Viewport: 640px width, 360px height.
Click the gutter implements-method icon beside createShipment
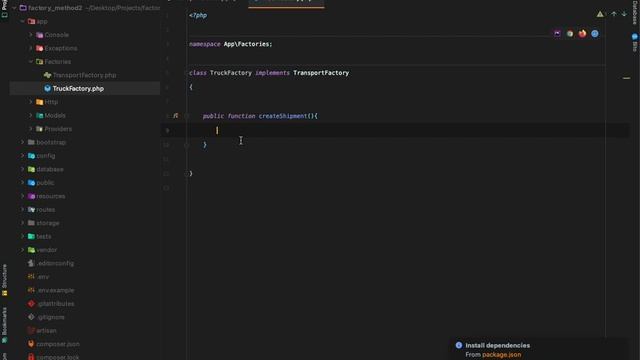(x=176, y=116)
